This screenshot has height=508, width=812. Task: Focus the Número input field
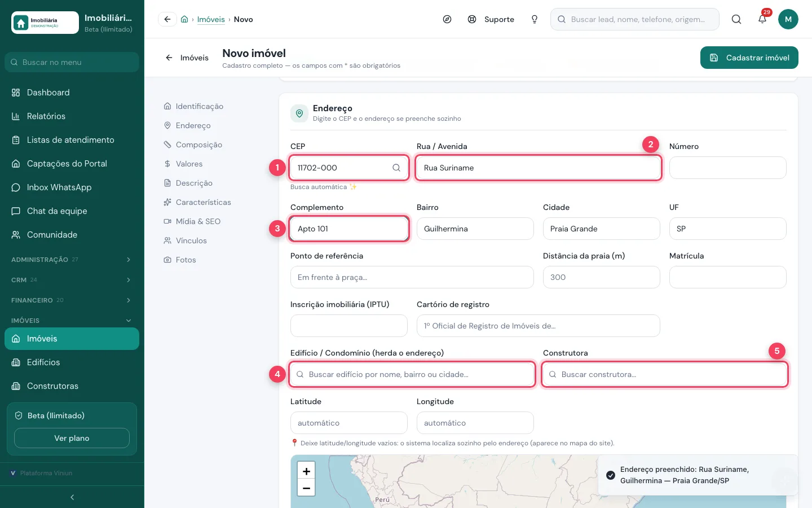tap(728, 168)
